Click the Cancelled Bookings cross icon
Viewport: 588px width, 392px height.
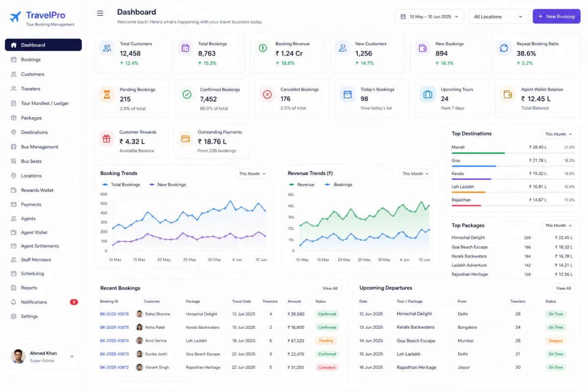click(267, 94)
